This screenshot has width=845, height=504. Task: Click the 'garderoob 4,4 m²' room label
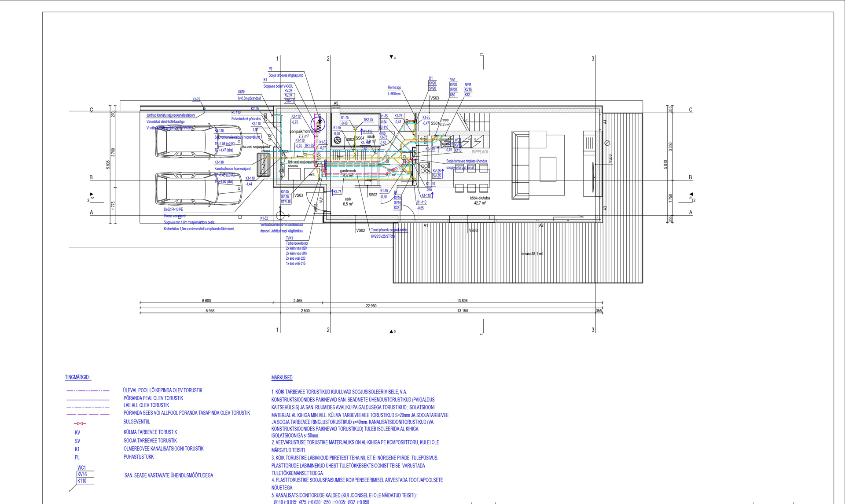[x=348, y=173]
